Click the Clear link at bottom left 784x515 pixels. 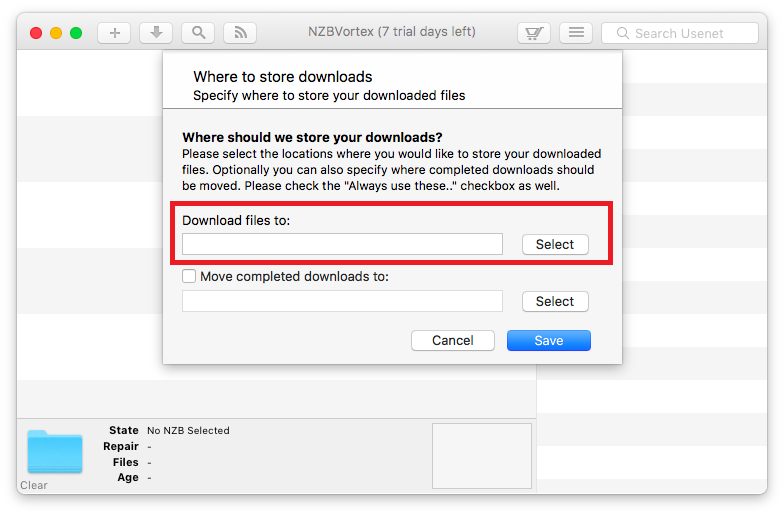(x=34, y=485)
